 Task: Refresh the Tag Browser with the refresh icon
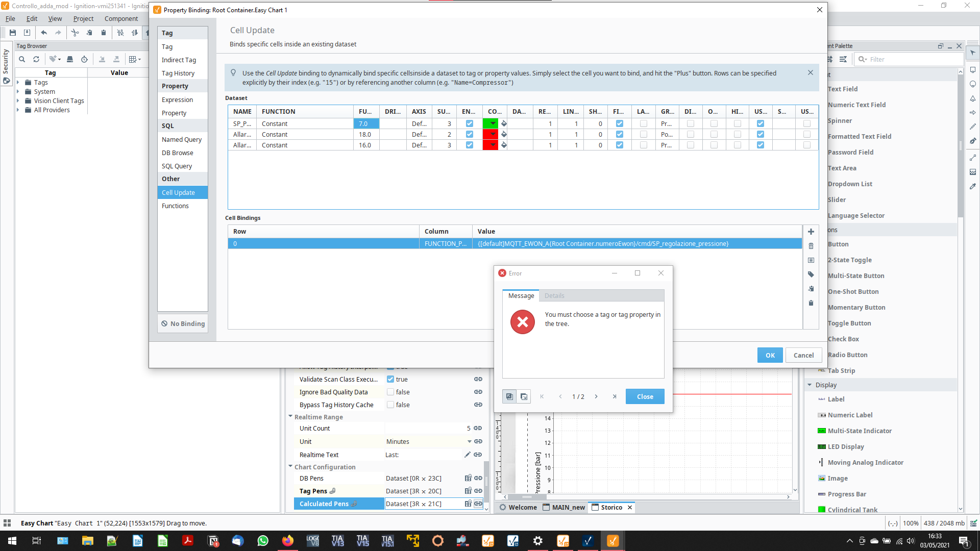click(36, 59)
